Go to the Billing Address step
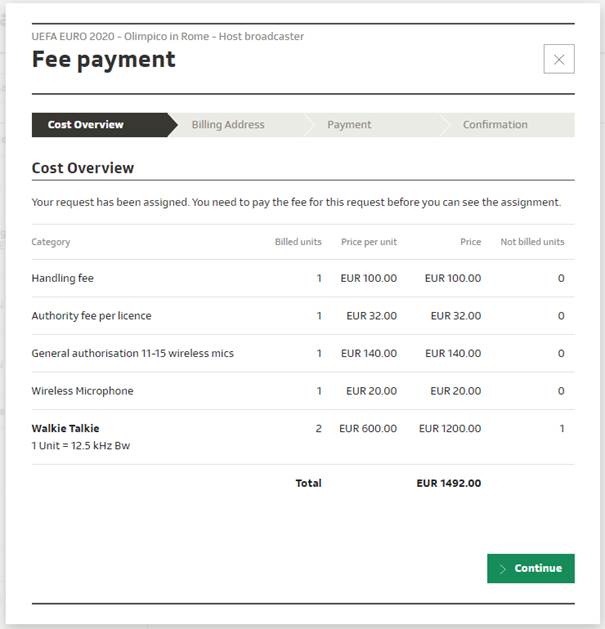The width and height of the screenshot is (605, 629). click(228, 125)
